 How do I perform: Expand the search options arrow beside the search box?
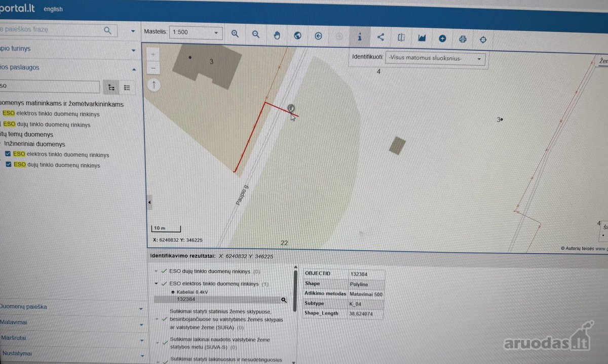click(133, 31)
